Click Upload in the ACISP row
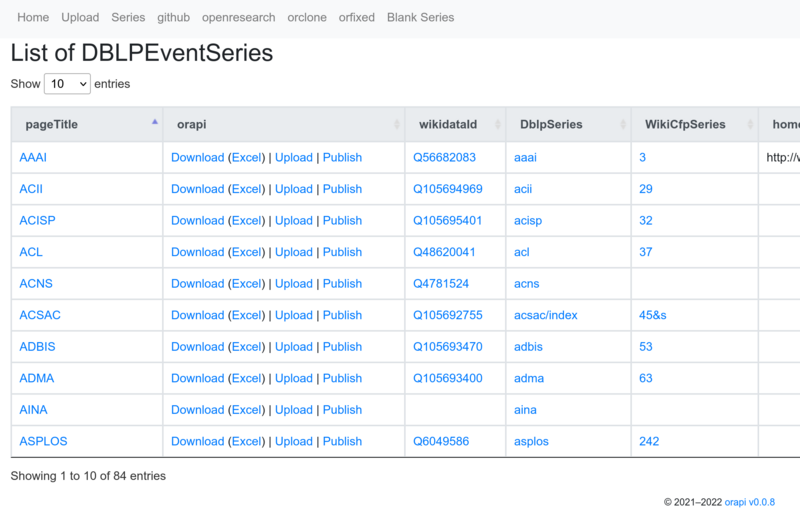The image size is (800, 522). (x=294, y=221)
